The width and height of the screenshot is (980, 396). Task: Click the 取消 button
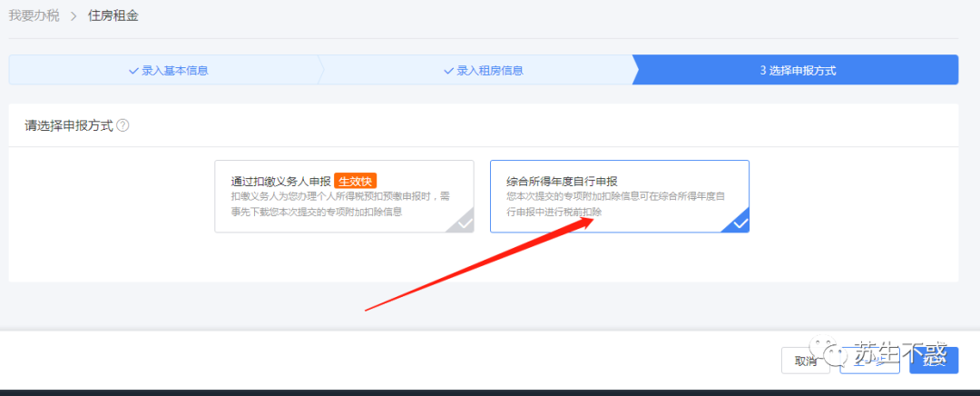(x=806, y=361)
